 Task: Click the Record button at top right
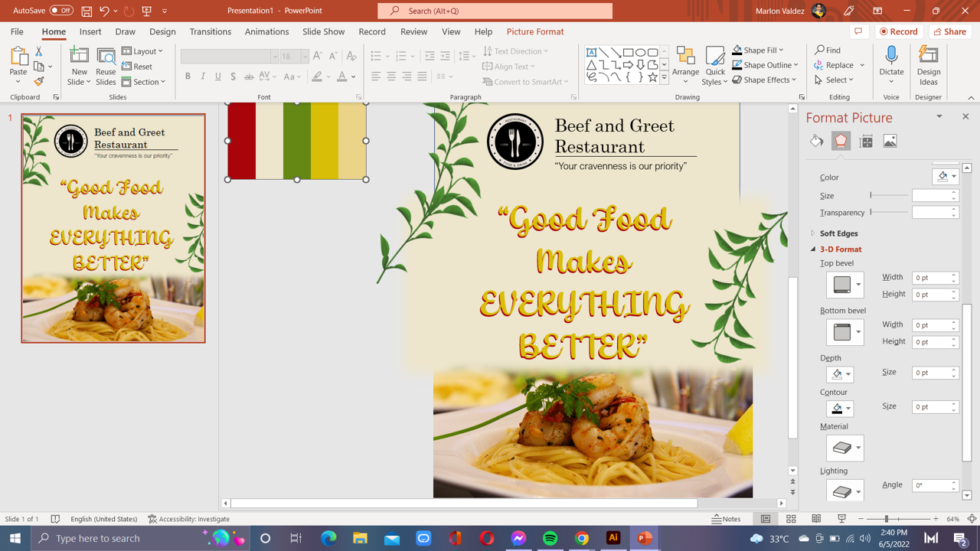point(899,31)
